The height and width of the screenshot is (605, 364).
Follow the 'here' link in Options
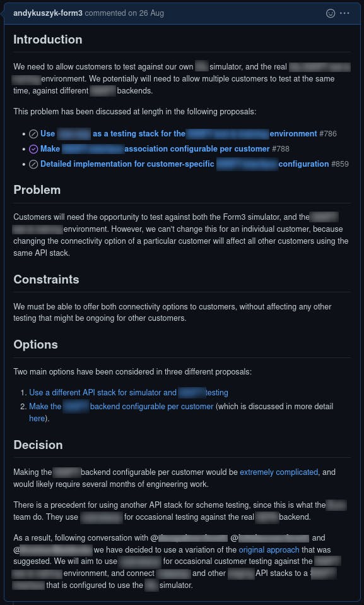point(37,418)
